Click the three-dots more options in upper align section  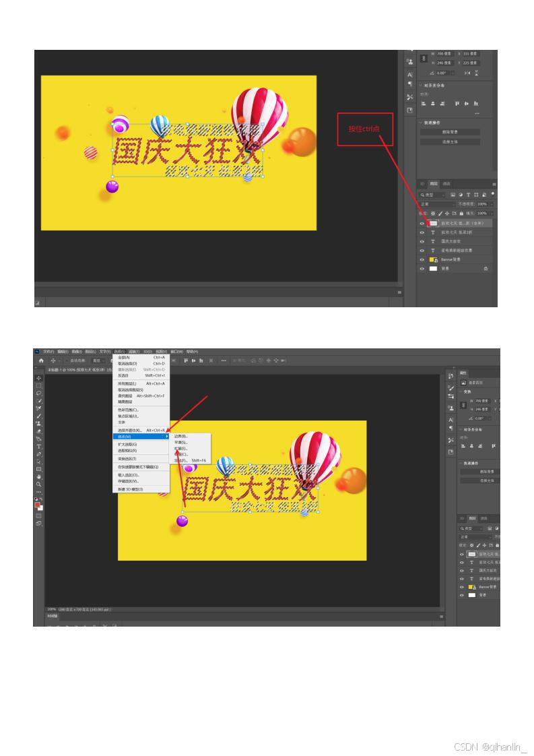point(477,113)
